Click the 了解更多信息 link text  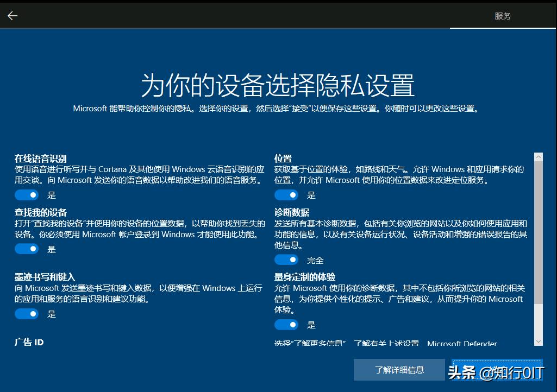tap(320, 342)
